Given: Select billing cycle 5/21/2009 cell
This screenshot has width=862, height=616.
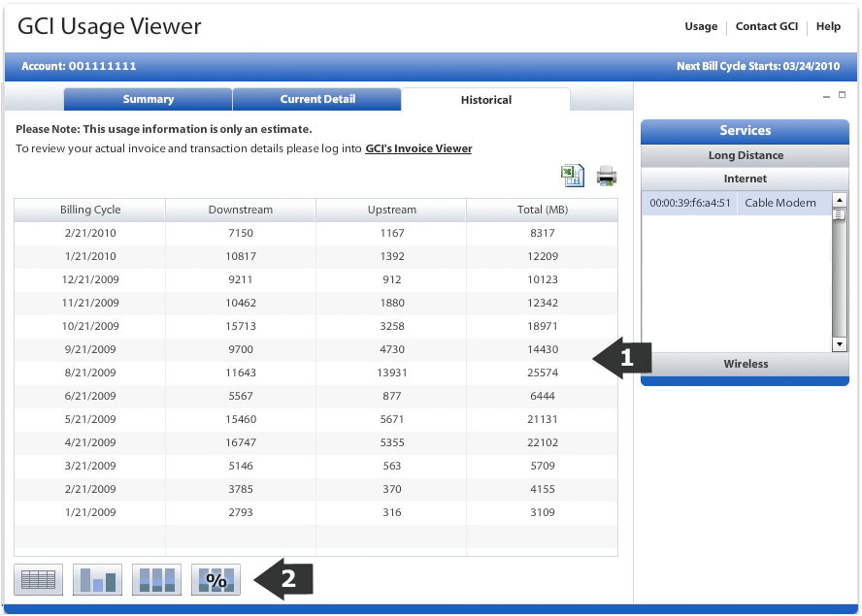Looking at the screenshot, I should point(89,419).
